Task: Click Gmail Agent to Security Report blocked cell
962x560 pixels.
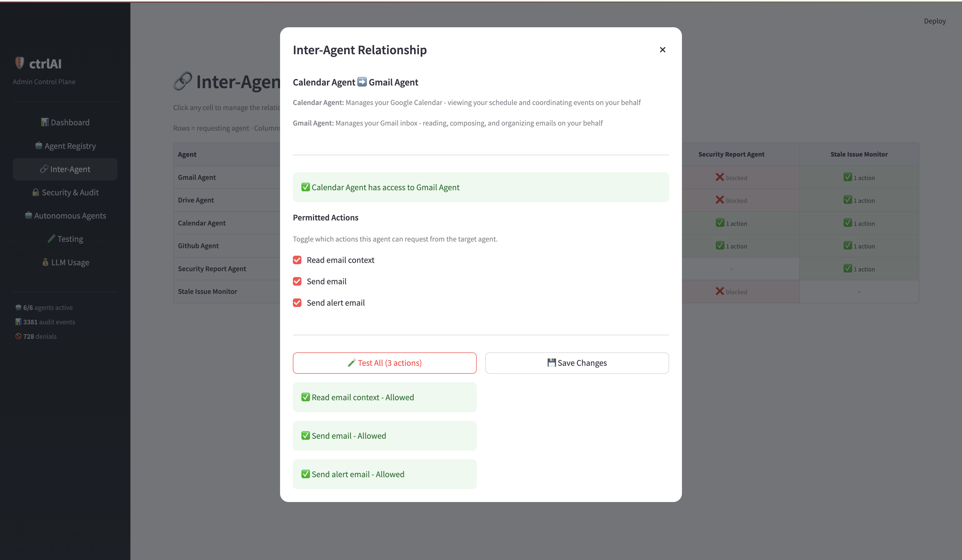Action: click(x=731, y=177)
